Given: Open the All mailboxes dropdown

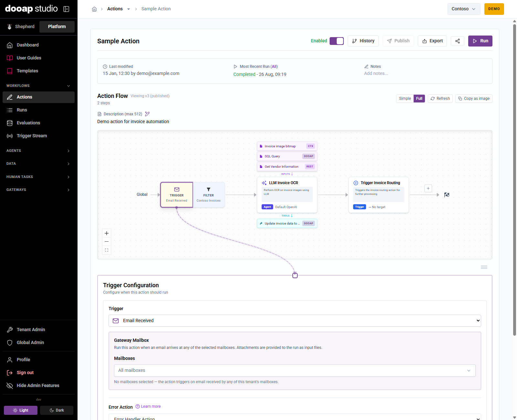Looking at the screenshot, I should (x=295, y=371).
